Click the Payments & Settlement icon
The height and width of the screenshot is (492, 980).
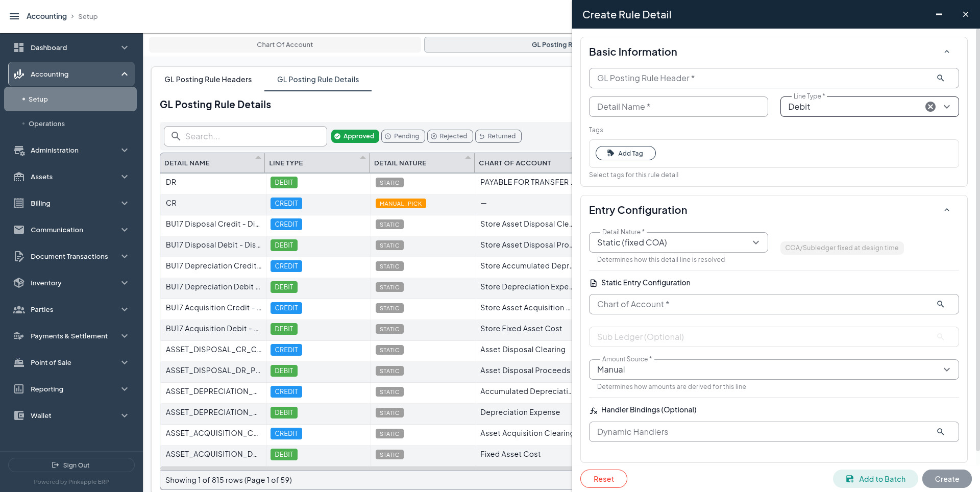point(19,336)
